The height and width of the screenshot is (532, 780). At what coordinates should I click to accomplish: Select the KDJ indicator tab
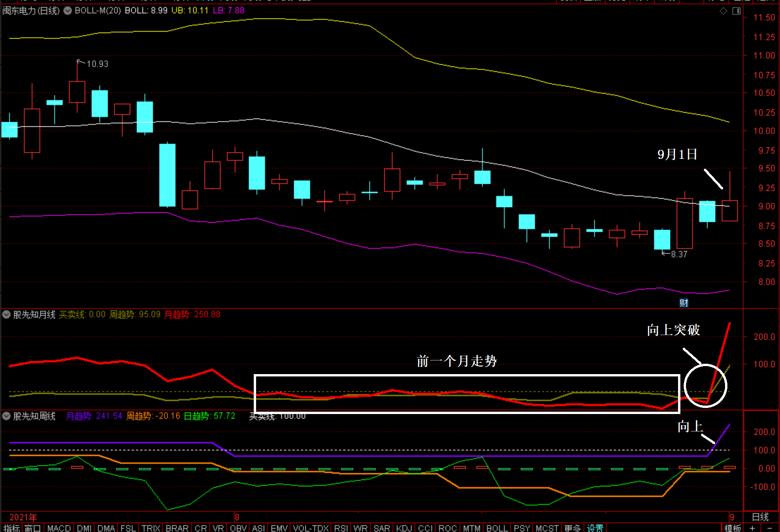[x=404, y=528]
